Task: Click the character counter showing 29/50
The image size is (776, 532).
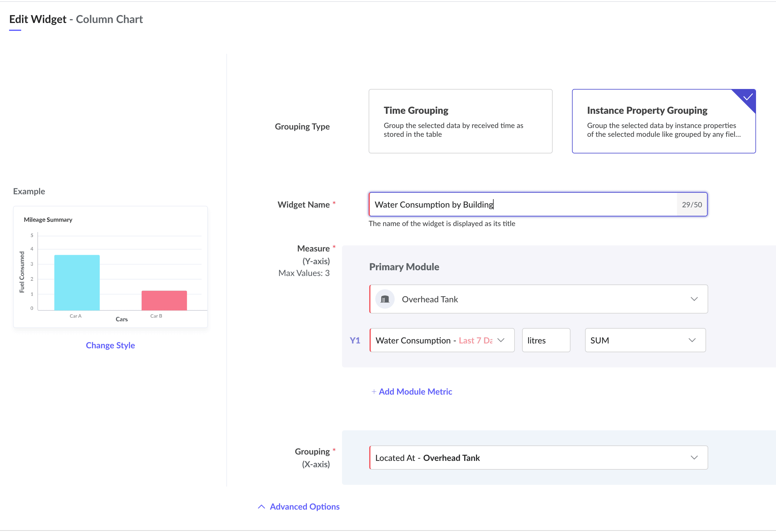Action: coord(692,204)
